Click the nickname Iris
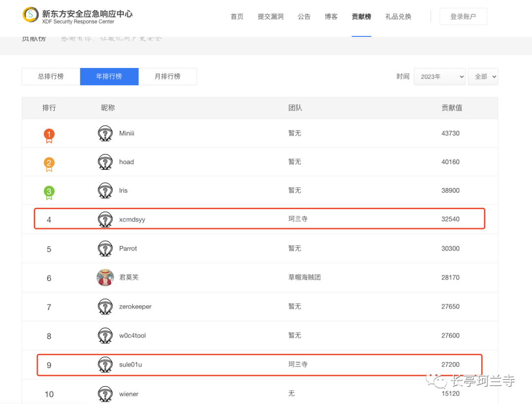This screenshot has height=404, width=532. coord(123,190)
